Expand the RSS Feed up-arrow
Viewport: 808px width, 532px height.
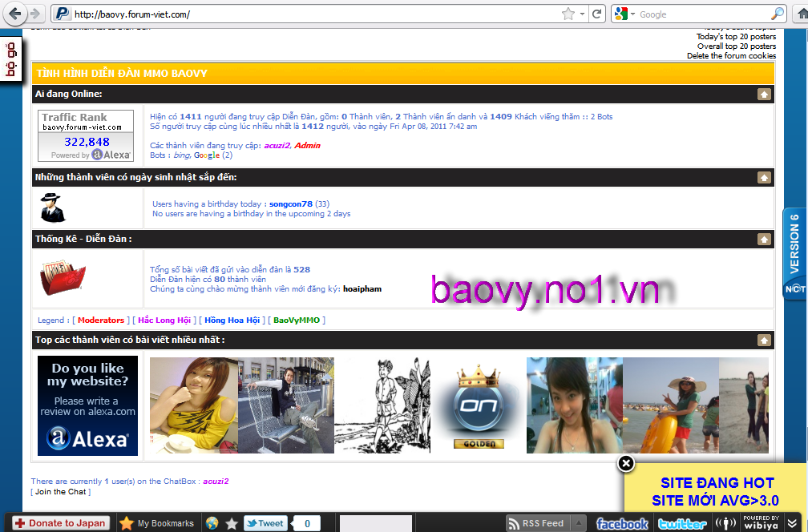(x=578, y=523)
